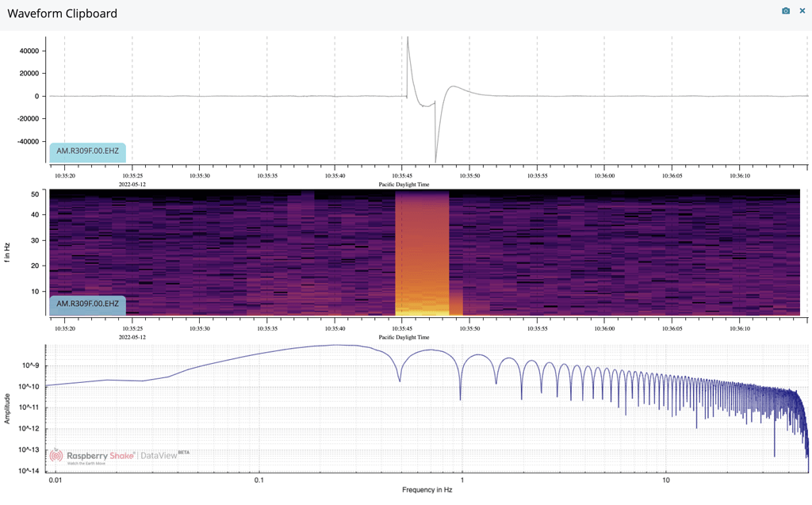Screen dimensions: 812x505
Task: Click the 10:36:00 tick label under the waveform
Action: (604, 176)
